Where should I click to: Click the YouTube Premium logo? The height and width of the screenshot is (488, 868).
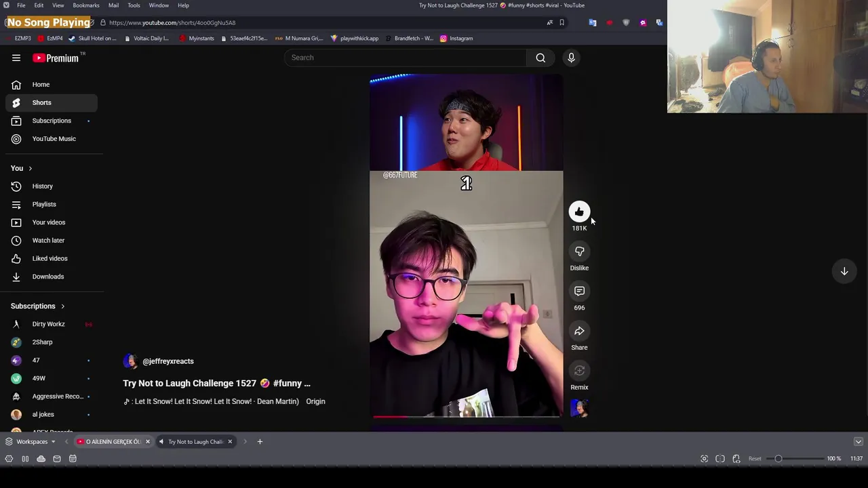click(x=56, y=58)
